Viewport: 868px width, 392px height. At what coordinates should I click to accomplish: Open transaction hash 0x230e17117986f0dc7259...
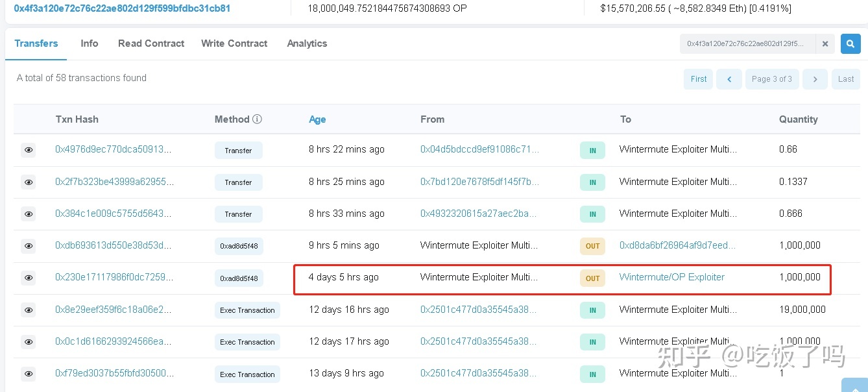(x=114, y=277)
